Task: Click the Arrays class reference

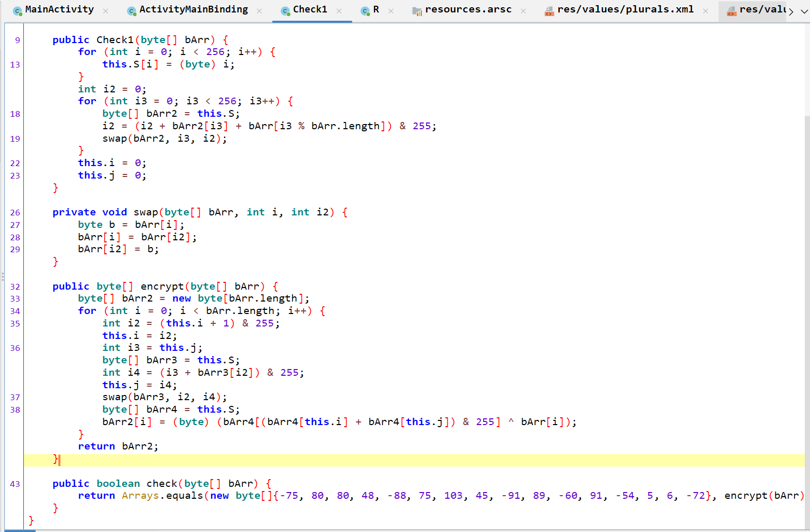Action: [140, 495]
